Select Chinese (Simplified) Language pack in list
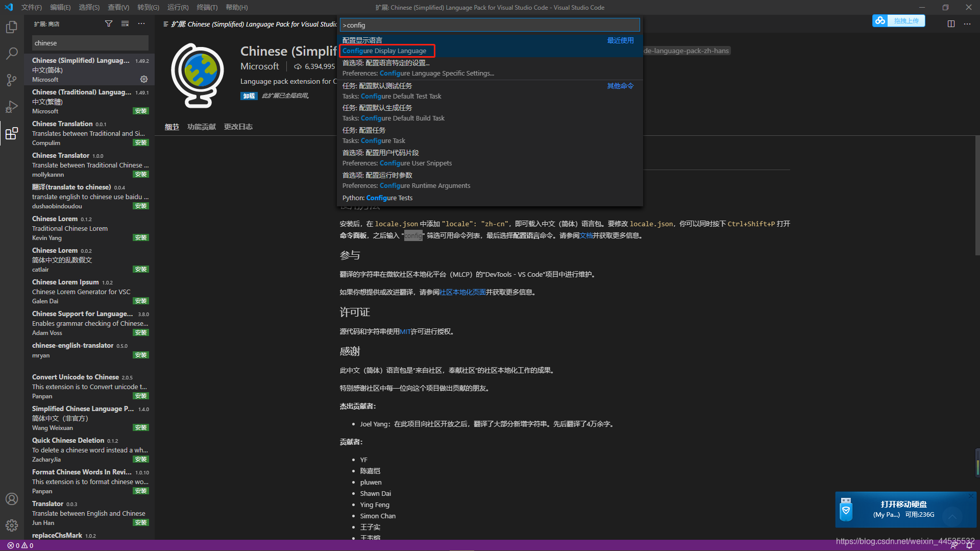Image resolution: width=980 pixels, height=551 pixels. click(90, 69)
